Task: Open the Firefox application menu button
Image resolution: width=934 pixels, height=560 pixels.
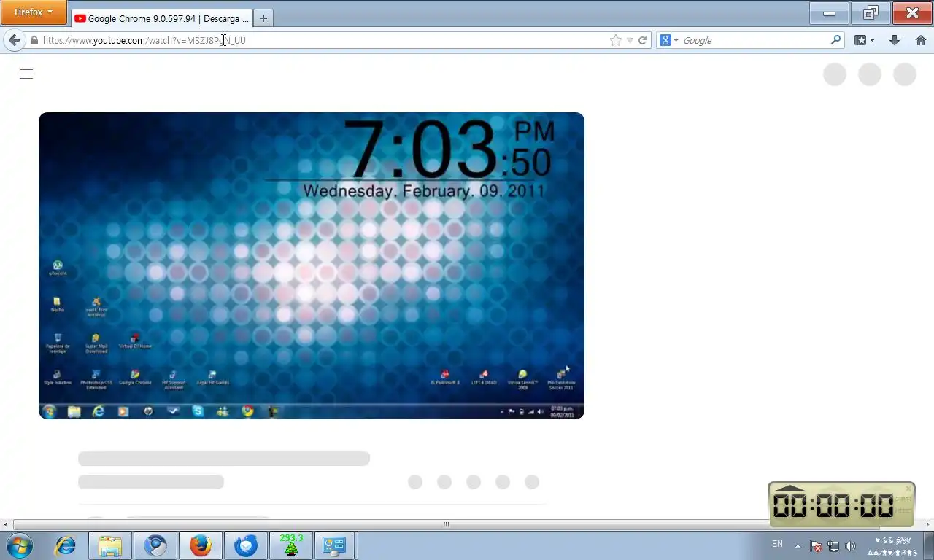Action: pyautogui.click(x=34, y=12)
